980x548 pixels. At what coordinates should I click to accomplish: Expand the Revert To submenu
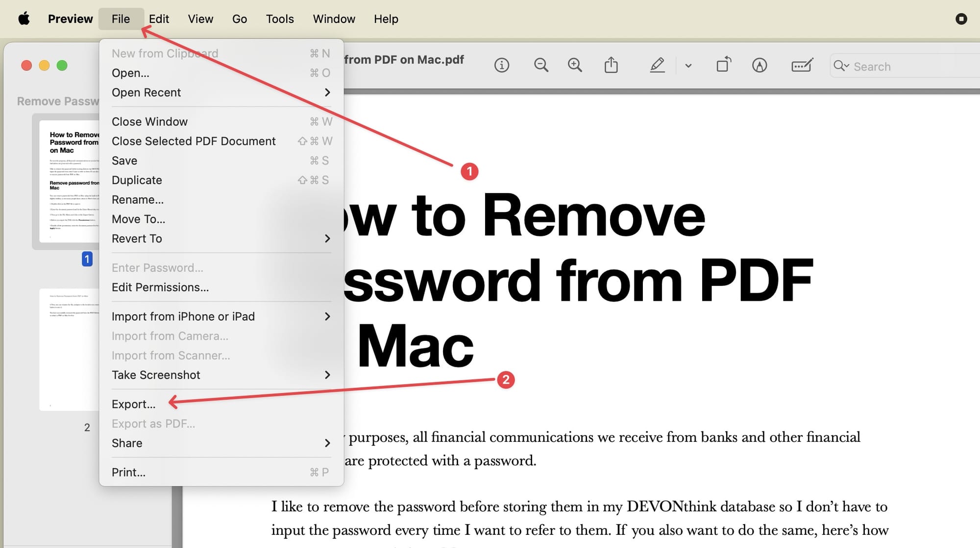click(x=221, y=238)
